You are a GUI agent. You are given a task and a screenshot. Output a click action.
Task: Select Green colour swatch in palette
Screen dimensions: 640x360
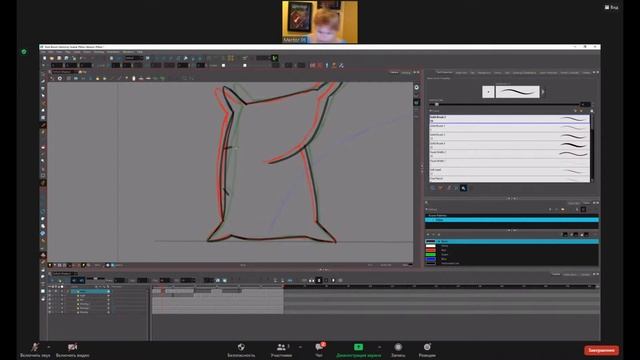pos(431,255)
